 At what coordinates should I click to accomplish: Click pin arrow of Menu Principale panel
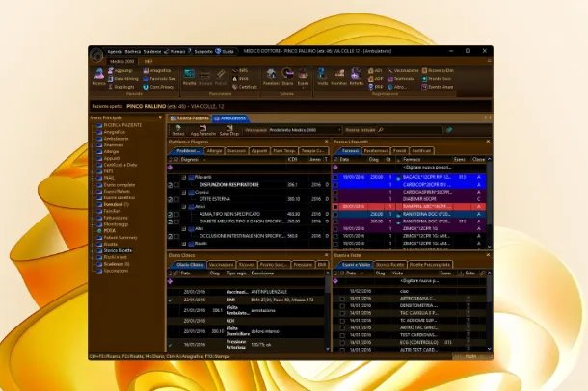(x=160, y=117)
